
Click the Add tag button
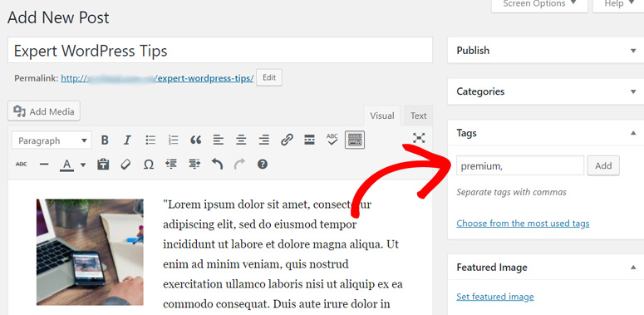[603, 165]
